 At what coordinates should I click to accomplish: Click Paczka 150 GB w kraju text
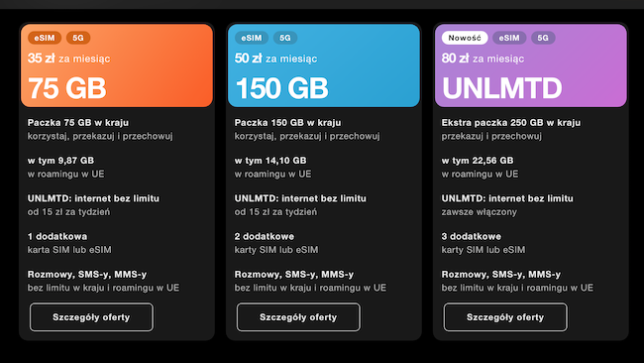point(287,123)
